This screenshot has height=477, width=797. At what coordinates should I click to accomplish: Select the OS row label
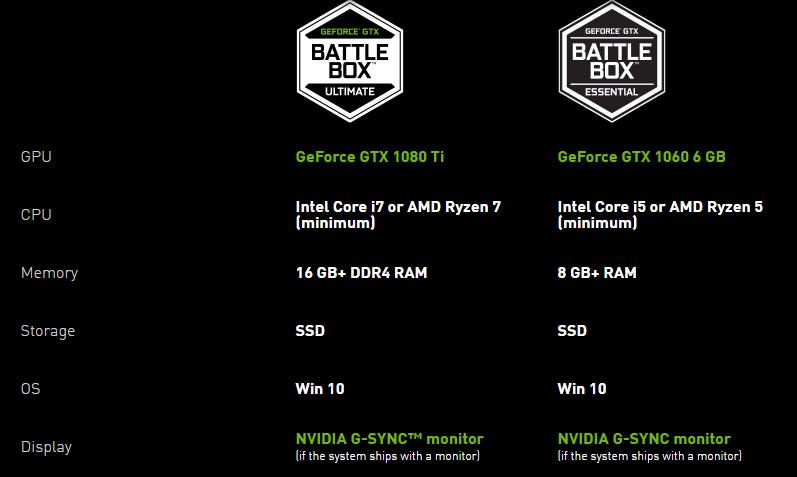(x=32, y=389)
